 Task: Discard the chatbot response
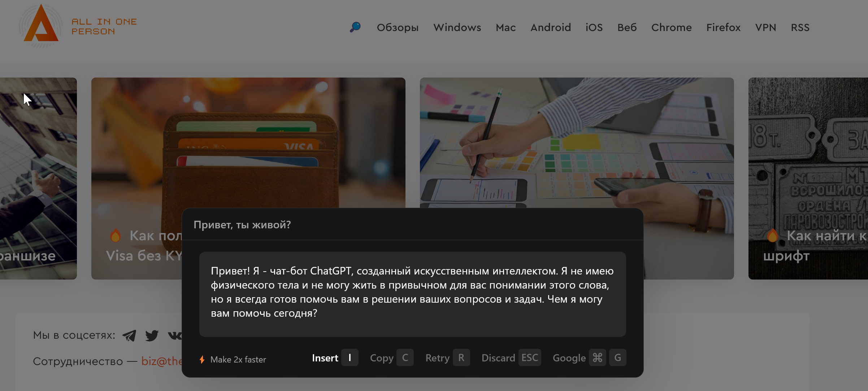(x=511, y=357)
